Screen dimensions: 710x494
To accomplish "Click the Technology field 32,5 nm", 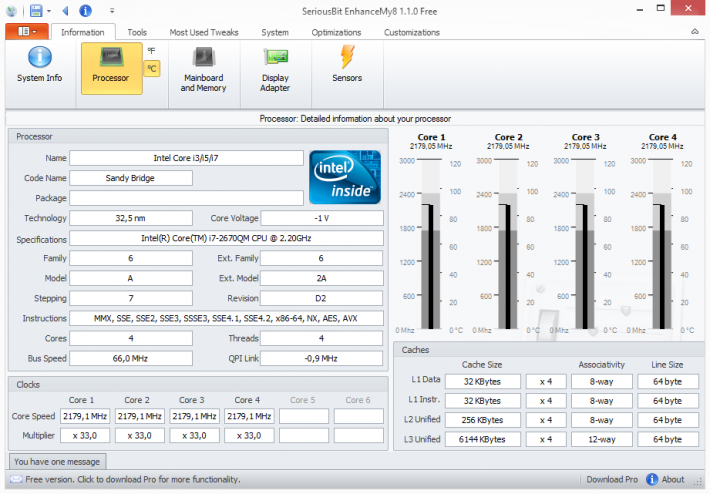I will pos(130,218).
